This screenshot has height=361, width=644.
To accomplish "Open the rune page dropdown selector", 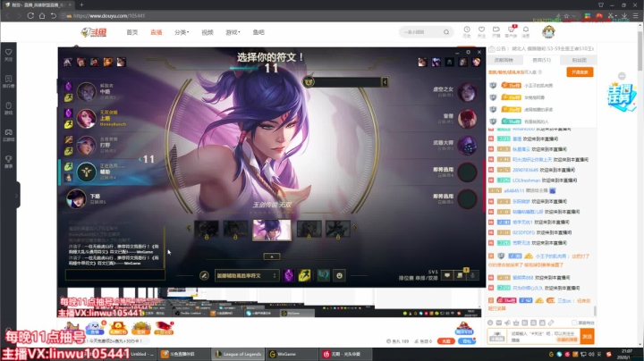I will click(x=247, y=276).
